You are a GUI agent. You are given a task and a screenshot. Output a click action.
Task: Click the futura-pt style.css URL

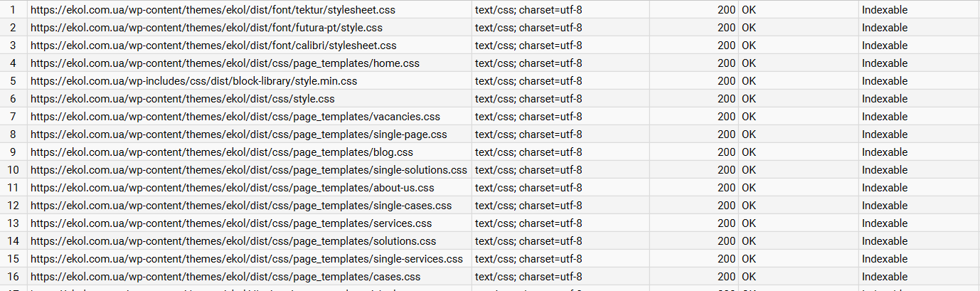[206, 28]
